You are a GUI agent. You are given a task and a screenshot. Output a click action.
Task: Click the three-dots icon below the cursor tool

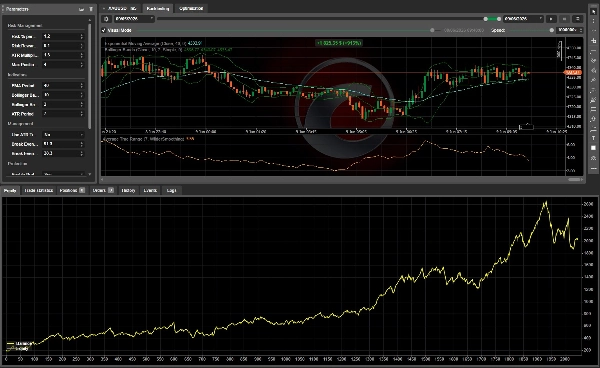click(593, 21)
